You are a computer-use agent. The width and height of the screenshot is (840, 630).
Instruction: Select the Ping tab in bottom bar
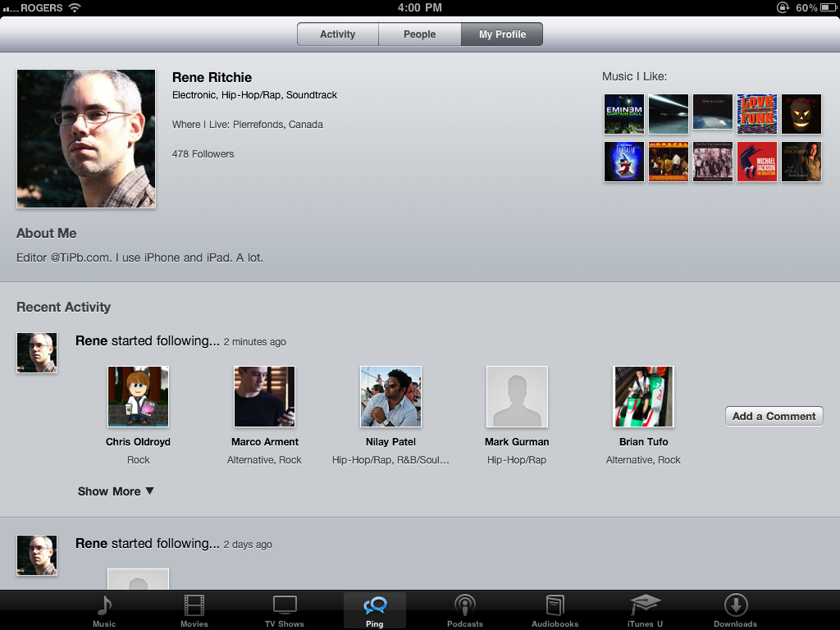[x=374, y=610]
